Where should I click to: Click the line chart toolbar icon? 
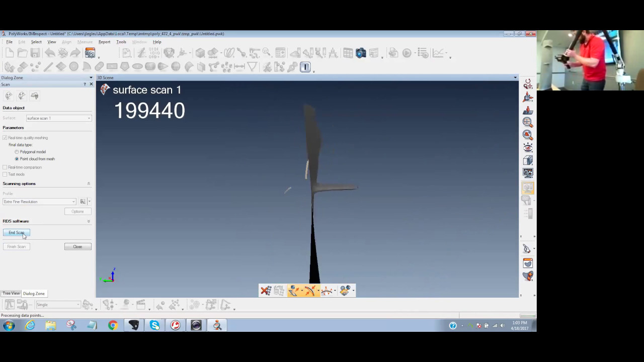(x=438, y=53)
